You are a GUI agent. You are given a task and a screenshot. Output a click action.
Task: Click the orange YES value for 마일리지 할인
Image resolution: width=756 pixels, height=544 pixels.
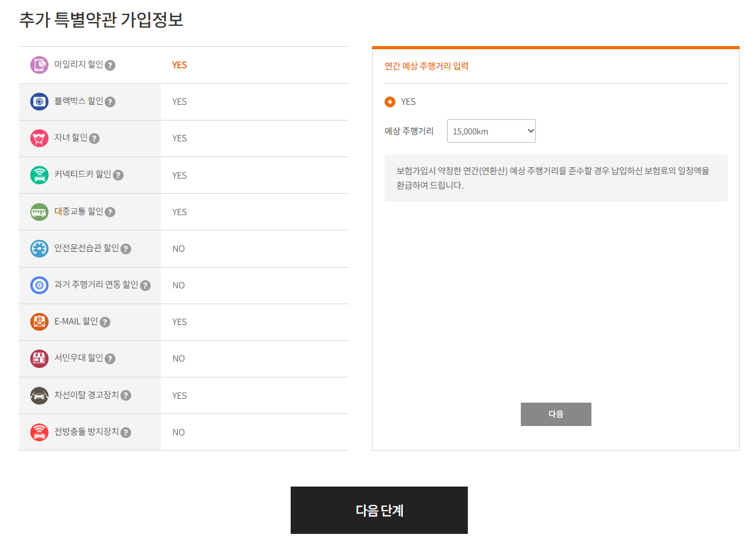179,65
